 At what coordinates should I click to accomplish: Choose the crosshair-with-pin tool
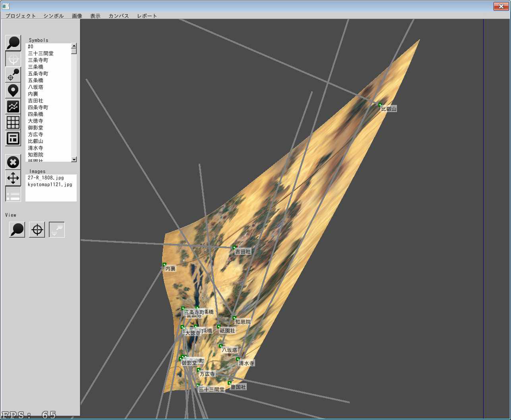(x=13, y=75)
